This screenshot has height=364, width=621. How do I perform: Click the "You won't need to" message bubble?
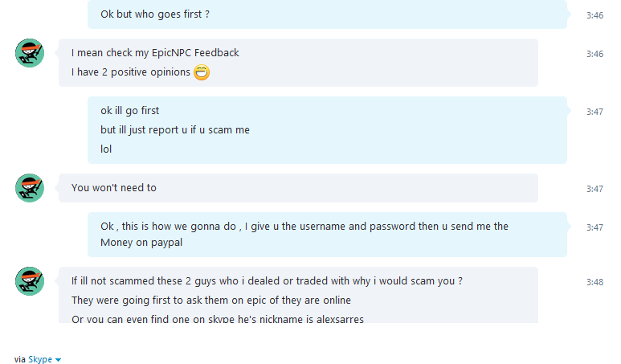pyautogui.click(x=298, y=188)
